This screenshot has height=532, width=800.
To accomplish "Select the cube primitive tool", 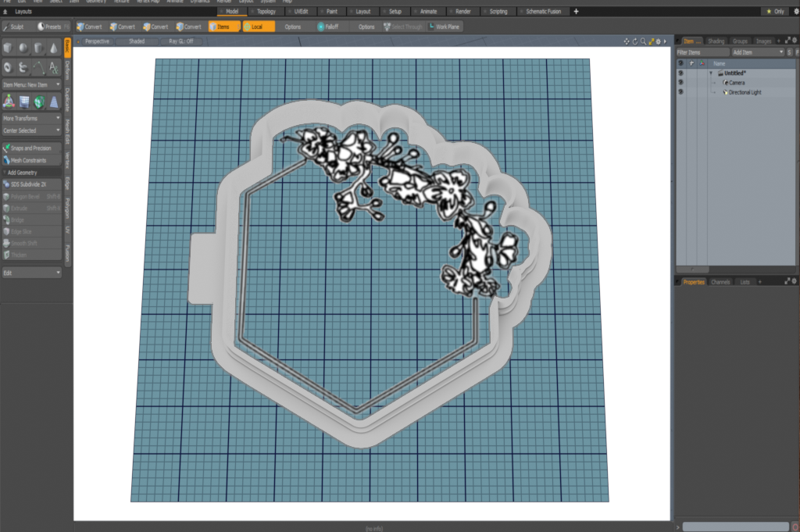I will click(8, 49).
